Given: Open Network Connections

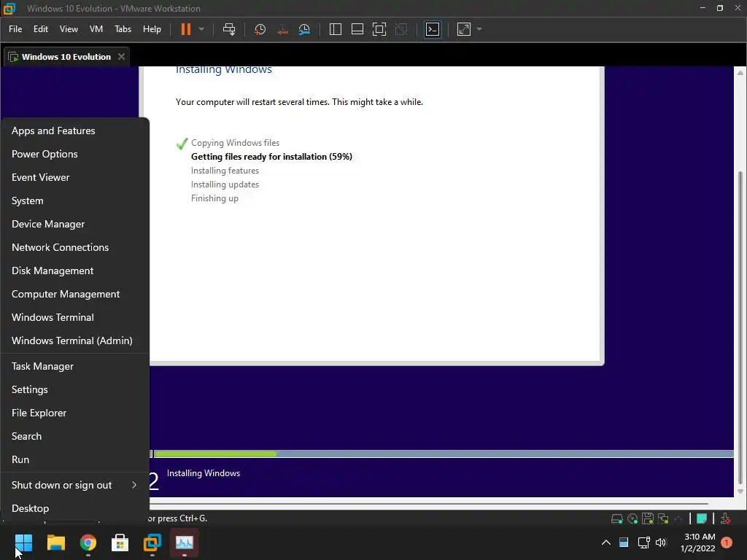Looking at the screenshot, I should coord(75,247).
